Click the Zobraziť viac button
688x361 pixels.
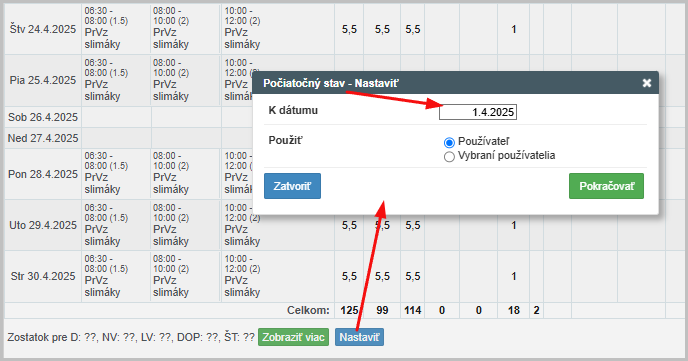pos(293,337)
